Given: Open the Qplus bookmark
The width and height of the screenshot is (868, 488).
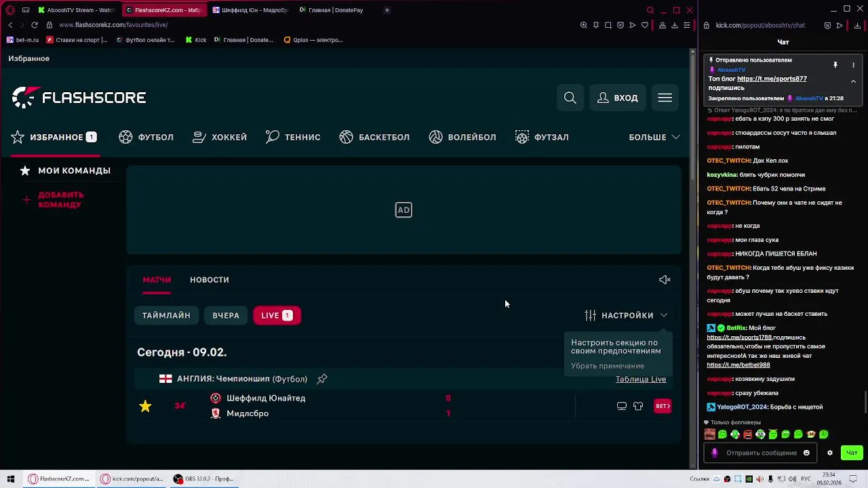Looking at the screenshot, I should click(x=313, y=40).
